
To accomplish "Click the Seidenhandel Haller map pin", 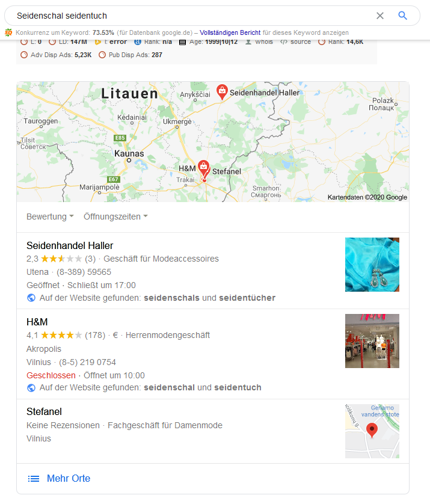I will 222,92.
